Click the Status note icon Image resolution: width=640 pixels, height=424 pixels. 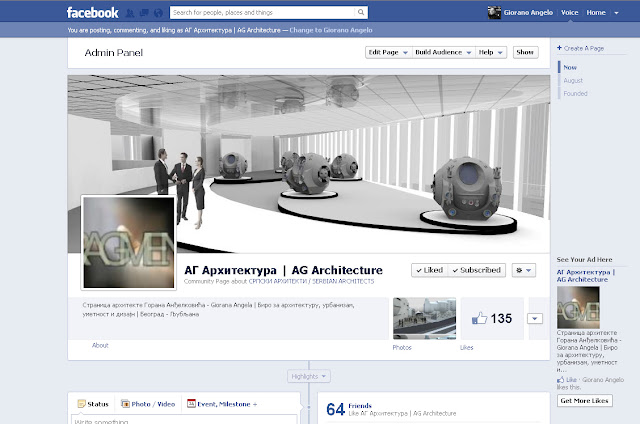[81, 404]
